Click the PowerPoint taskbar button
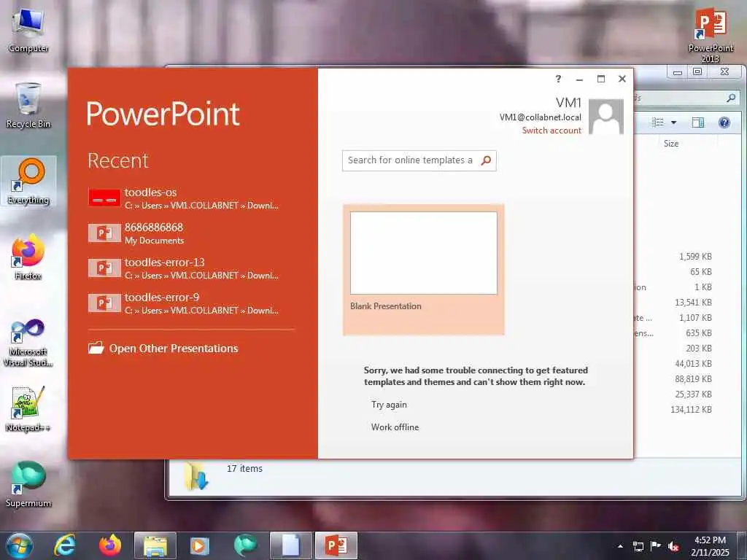 (336, 545)
